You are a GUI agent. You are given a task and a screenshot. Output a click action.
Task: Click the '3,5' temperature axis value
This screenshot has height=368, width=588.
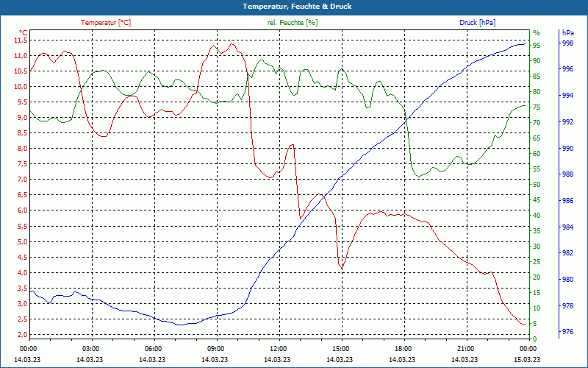[22, 289]
